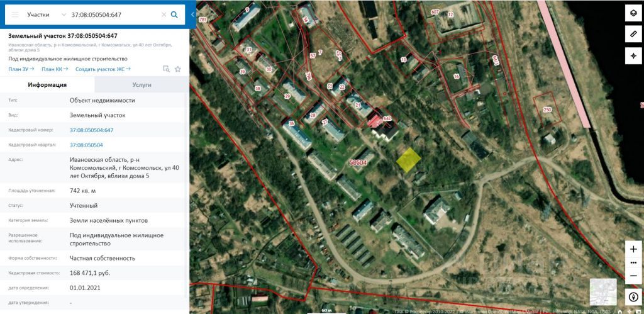The width and height of the screenshot is (644, 314).
Task: Open the План ЗУ link
Action: coord(21,69)
